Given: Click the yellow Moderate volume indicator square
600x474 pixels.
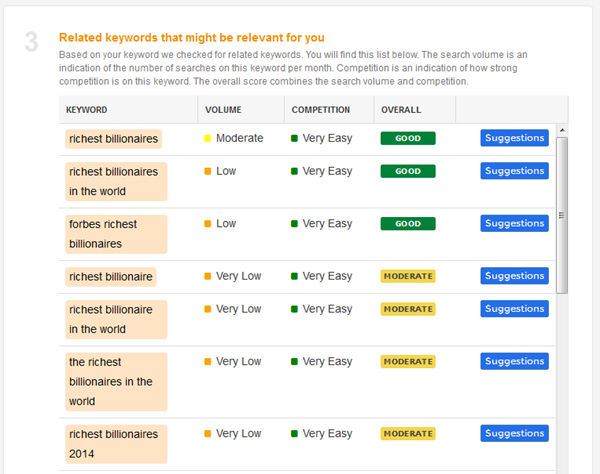Looking at the screenshot, I should click(x=207, y=139).
